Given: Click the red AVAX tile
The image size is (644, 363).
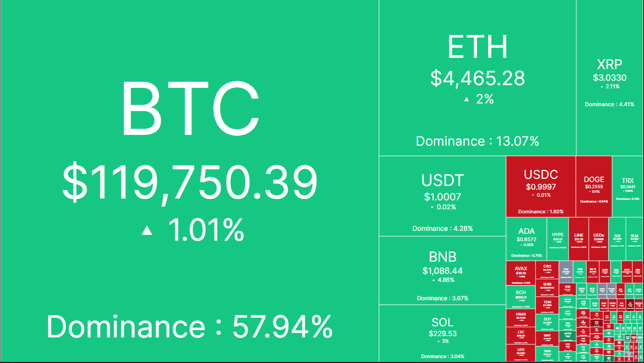Looking at the screenshot, I should point(521,273).
